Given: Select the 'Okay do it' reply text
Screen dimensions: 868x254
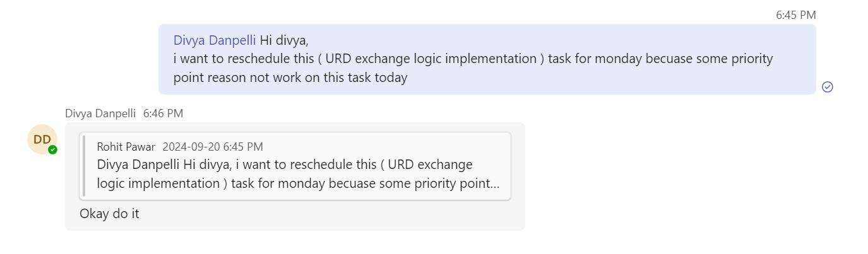Looking at the screenshot, I should click(109, 214).
